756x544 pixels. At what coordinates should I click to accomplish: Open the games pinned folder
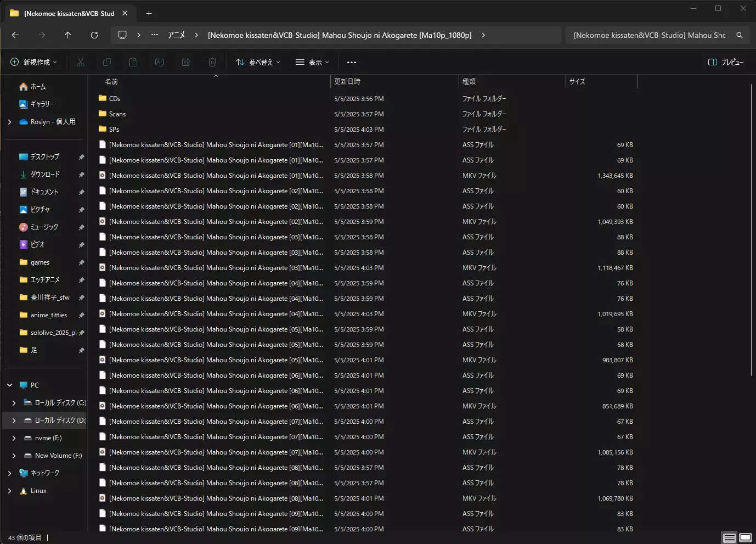[x=35, y=262]
